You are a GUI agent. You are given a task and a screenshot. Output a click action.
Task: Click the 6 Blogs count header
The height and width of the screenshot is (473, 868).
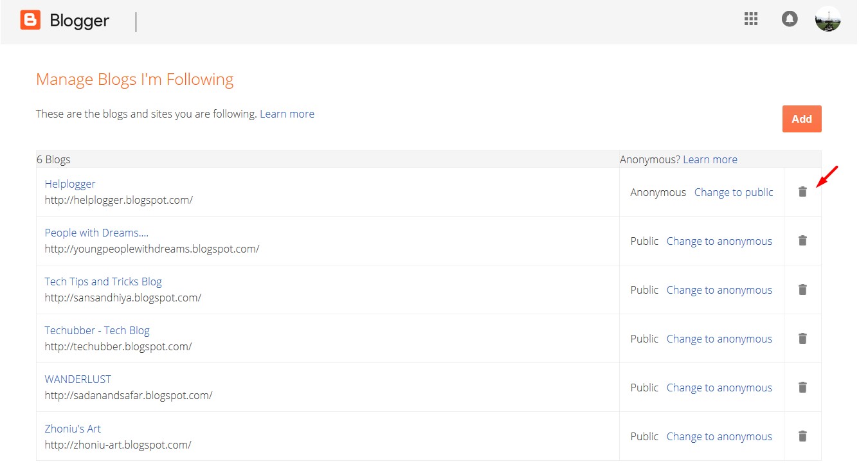point(53,159)
